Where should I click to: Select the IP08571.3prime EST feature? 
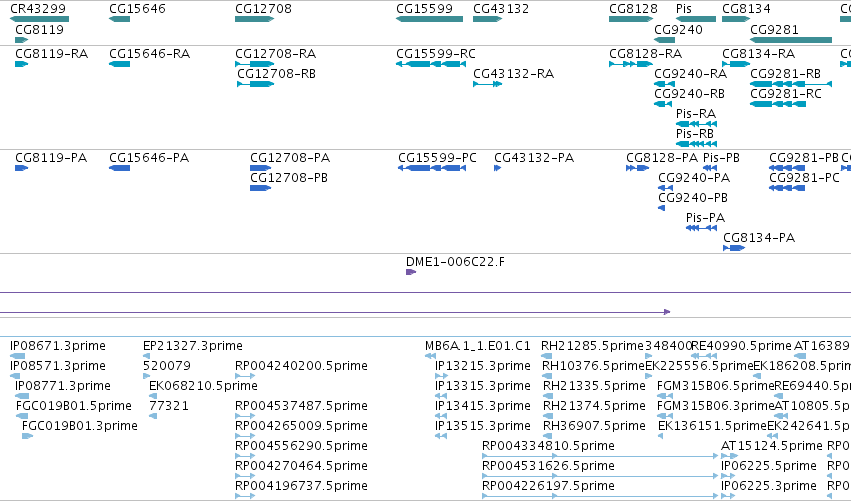point(15,377)
